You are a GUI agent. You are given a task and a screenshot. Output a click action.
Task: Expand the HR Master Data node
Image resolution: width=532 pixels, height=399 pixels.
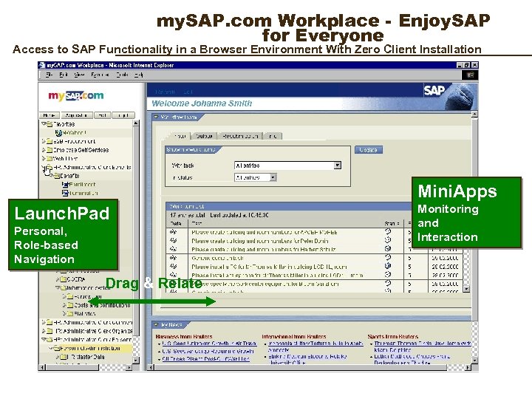(x=58, y=357)
